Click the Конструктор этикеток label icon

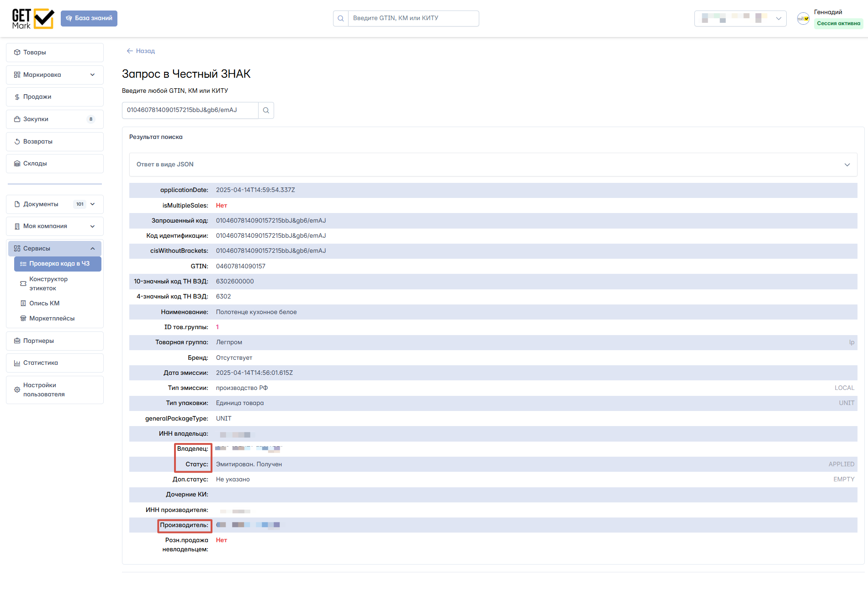pyautogui.click(x=23, y=284)
